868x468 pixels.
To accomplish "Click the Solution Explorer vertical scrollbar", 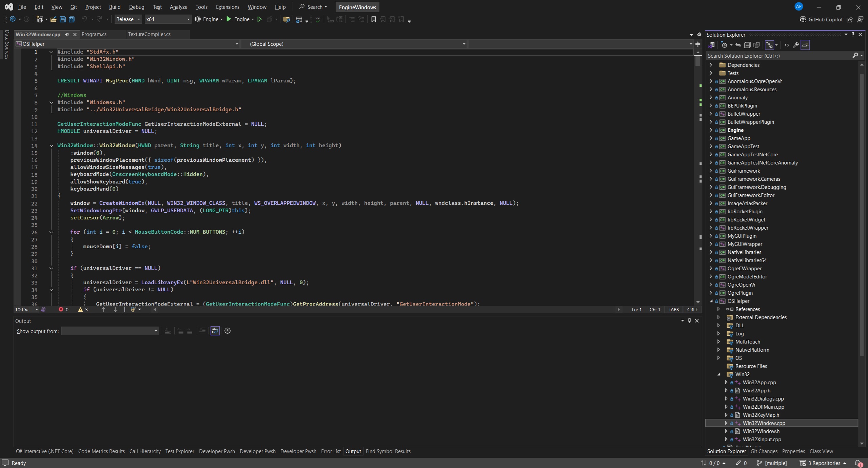I will point(862,215).
